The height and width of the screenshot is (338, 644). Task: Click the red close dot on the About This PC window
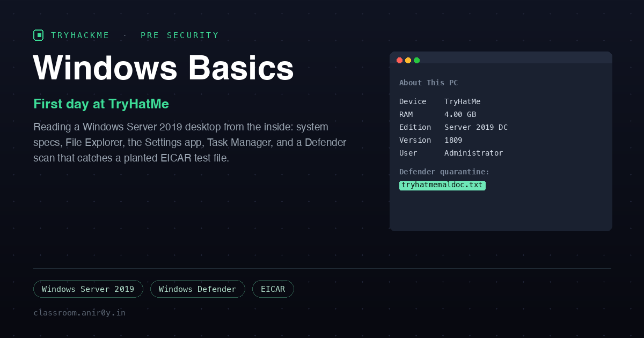399,60
